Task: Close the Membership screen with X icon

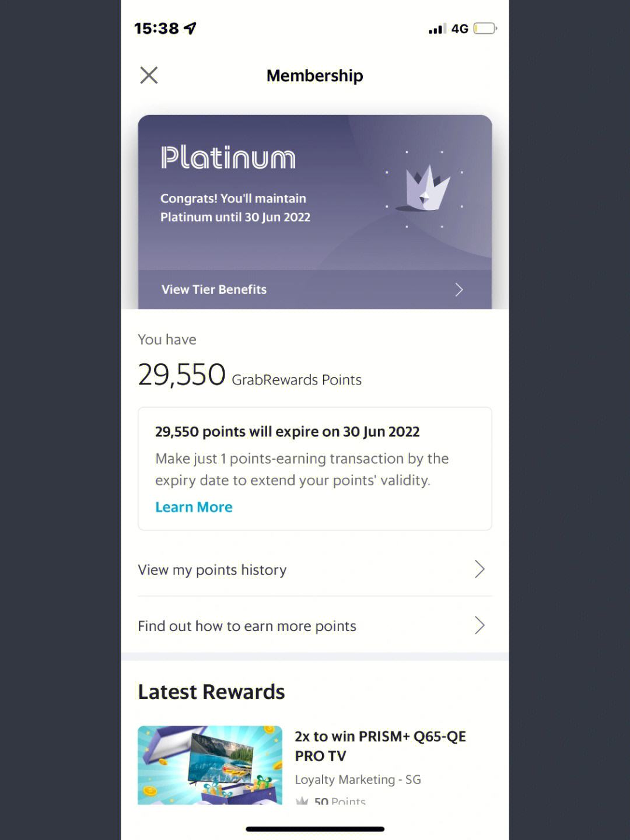Action: point(149,75)
